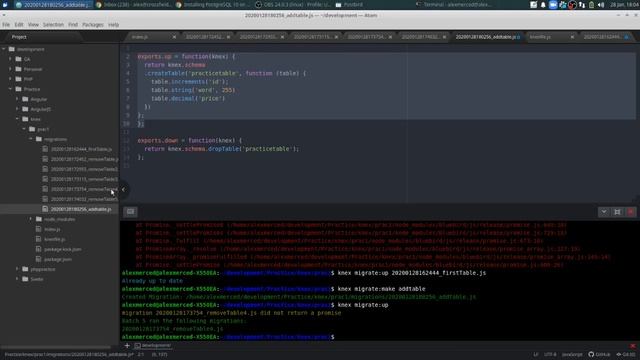Open the Packages menu
Viewport: 640px width, 360px height.
tap(93, 25)
